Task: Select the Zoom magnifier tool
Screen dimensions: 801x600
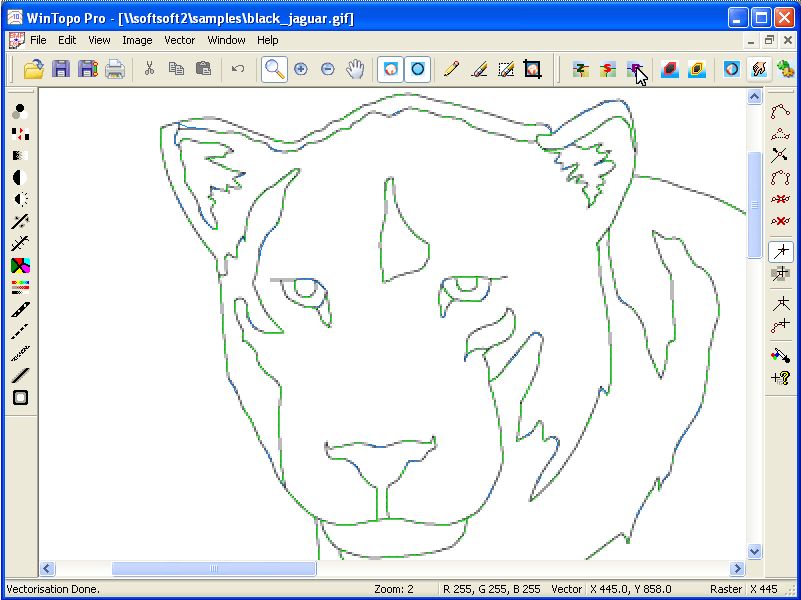Action: pos(273,69)
